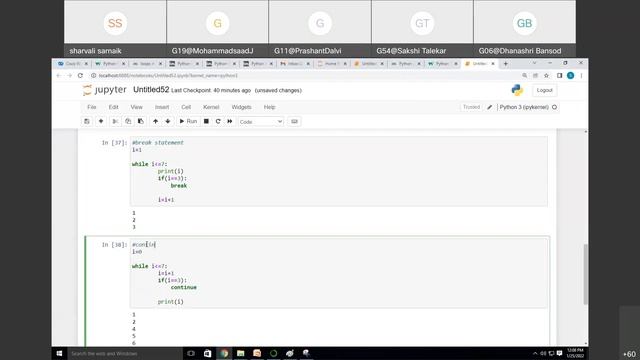Open the command palette keyboard icon

point(294,121)
